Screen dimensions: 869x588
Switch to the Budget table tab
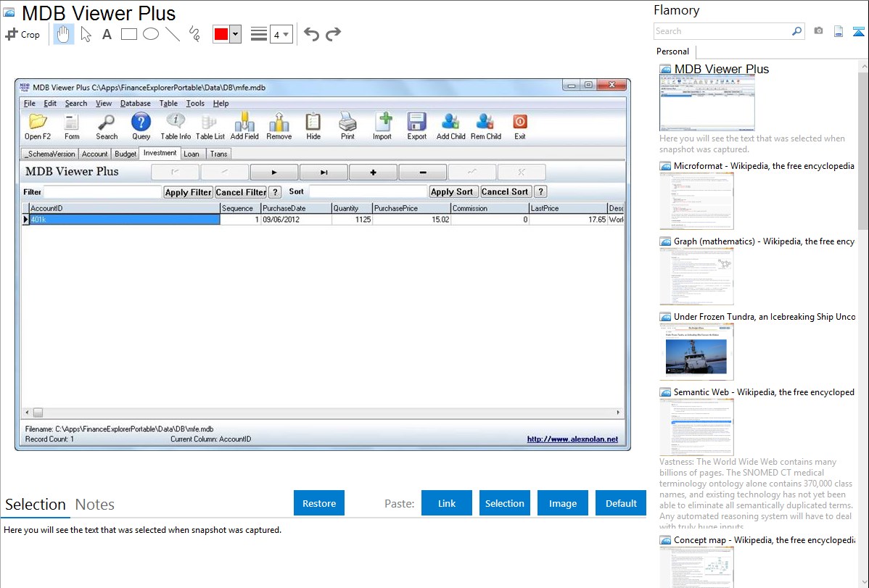click(125, 154)
